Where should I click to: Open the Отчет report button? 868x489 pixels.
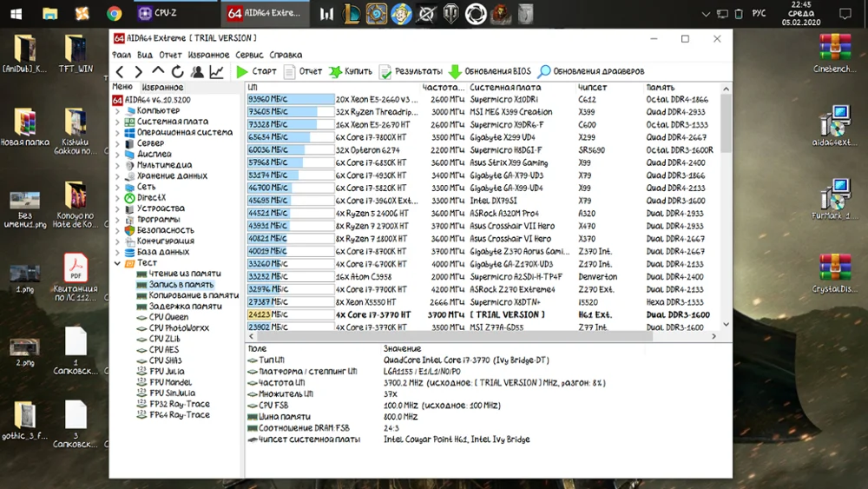point(303,71)
